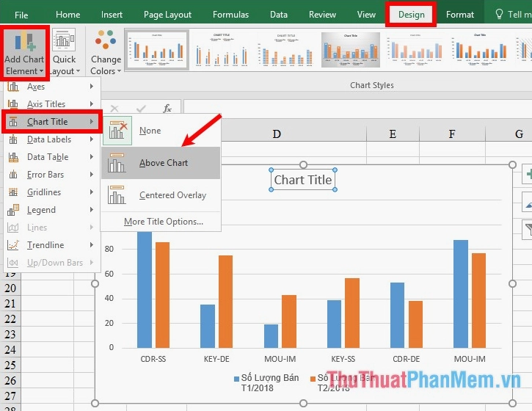The width and height of the screenshot is (532, 411).
Task: Click the Data Table menu icon
Action: 13,157
